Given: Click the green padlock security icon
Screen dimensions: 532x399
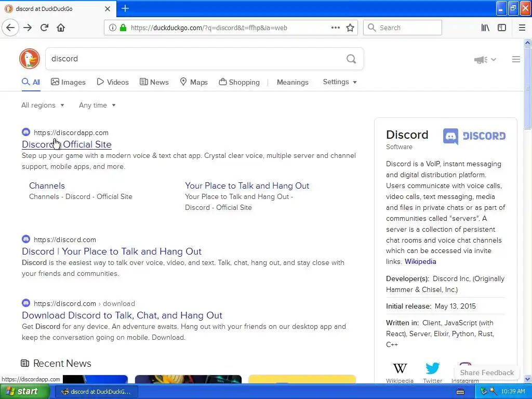Looking at the screenshot, I should point(123,28).
